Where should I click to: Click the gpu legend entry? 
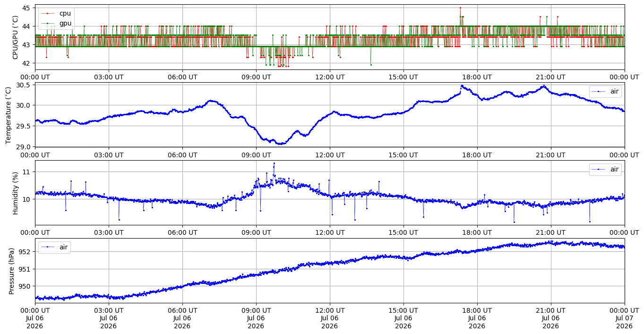(56, 23)
